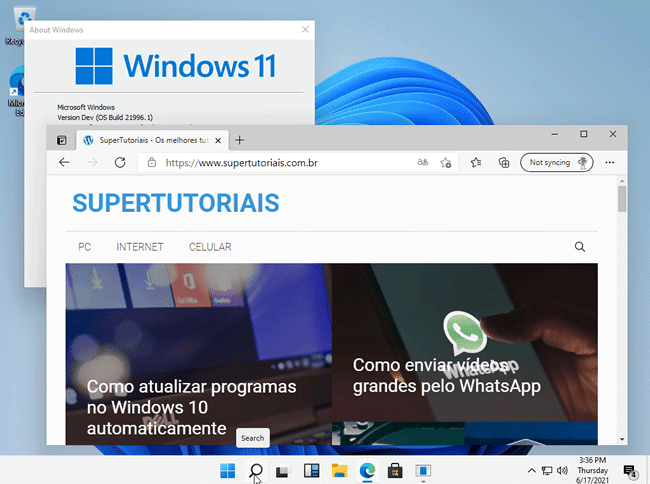Image resolution: width=650 pixels, height=484 pixels.
Task: Open the Collections icon in Edge
Action: (504, 162)
